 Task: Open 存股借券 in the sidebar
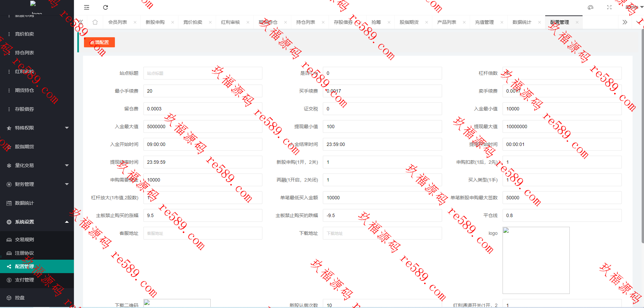point(37,109)
